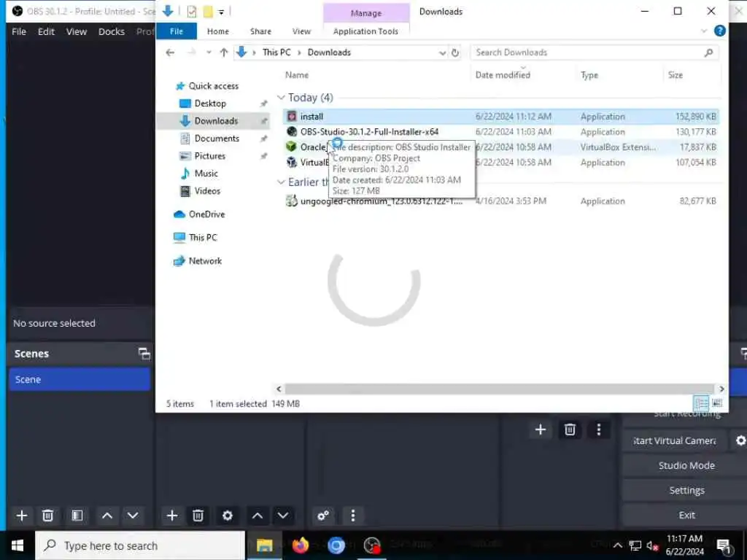Open audio mixer three-dot menu

(352, 516)
